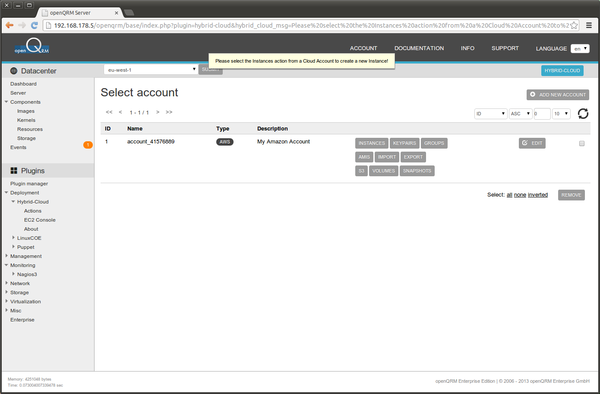Open Images under Components
Image resolution: width=600 pixels, height=394 pixels.
click(26, 111)
